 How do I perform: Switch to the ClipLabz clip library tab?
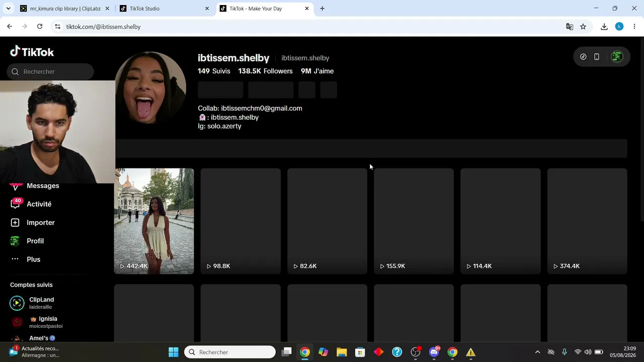[x=64, y=9]
